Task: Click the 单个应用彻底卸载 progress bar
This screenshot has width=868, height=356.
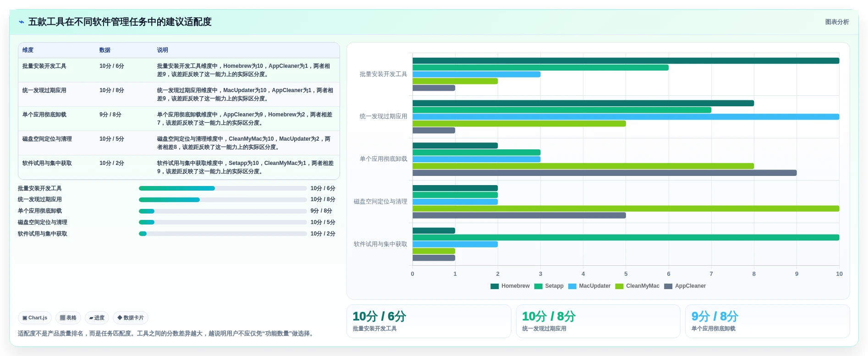Action: click(x=223, y=211)
